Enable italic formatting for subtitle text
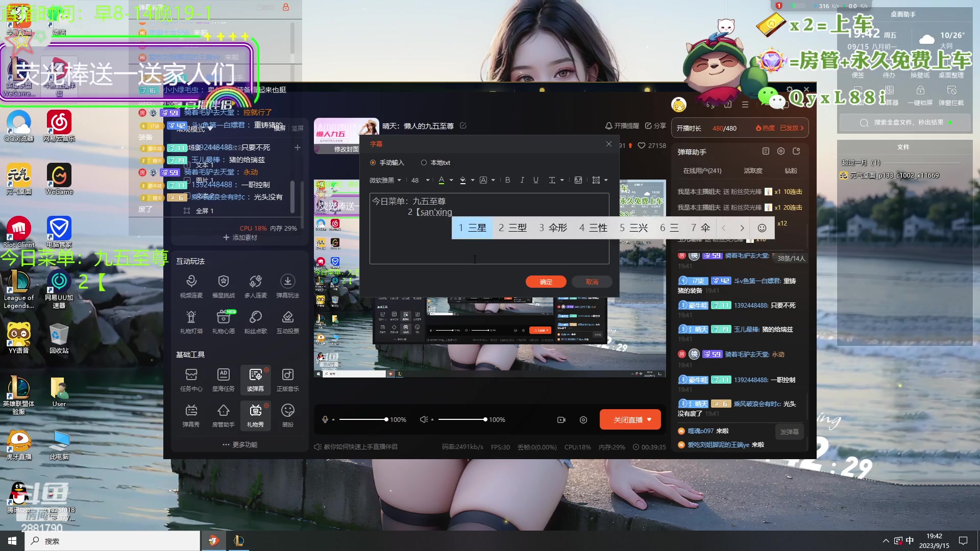Image resolution: width=980 pixels, height=551 pixels. 522,180
